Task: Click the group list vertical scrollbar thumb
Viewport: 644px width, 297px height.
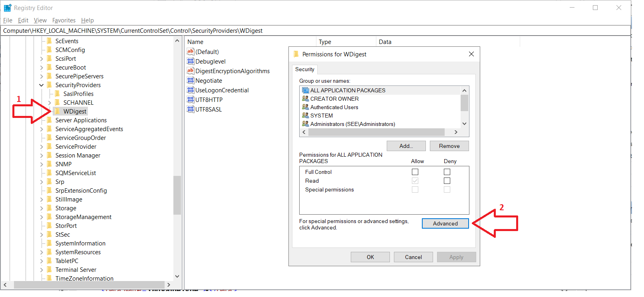Action: pyautogui.click(x=464, y=103)
